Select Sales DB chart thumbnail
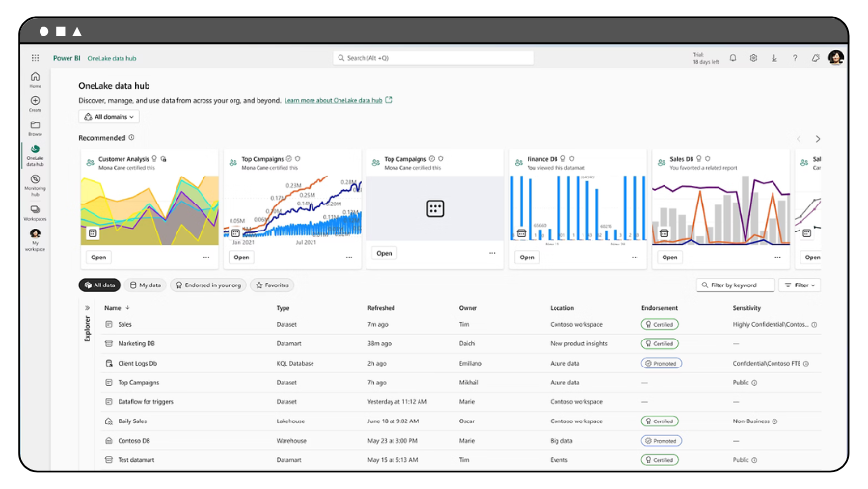The height and width of the screenshot is (489, 868). point(720,210)
